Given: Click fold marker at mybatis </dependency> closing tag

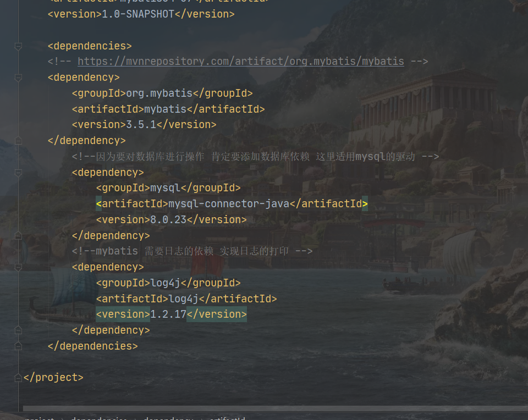Looking at the screenshot, I should [19, 141].
